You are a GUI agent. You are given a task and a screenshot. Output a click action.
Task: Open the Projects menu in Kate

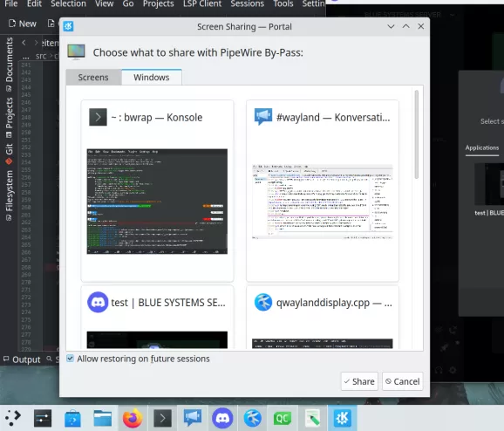point(158,3)
